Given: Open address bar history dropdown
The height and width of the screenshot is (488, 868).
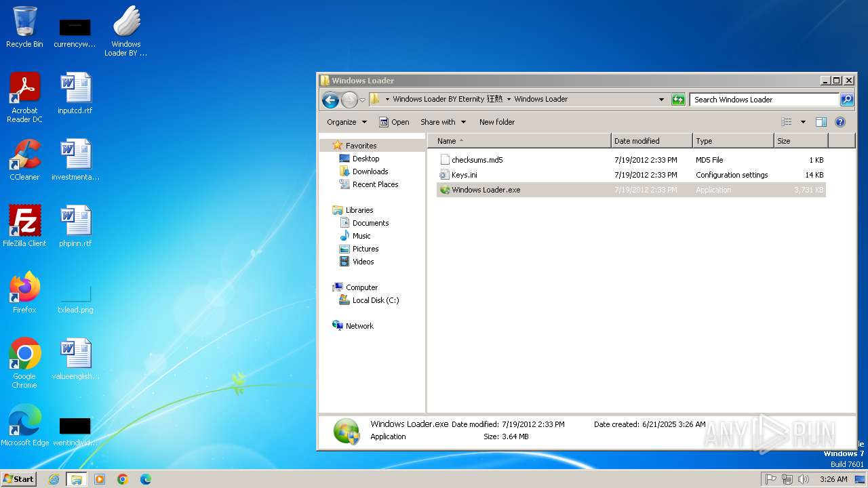Looking at the screenshot, I should tap(662, 100).
